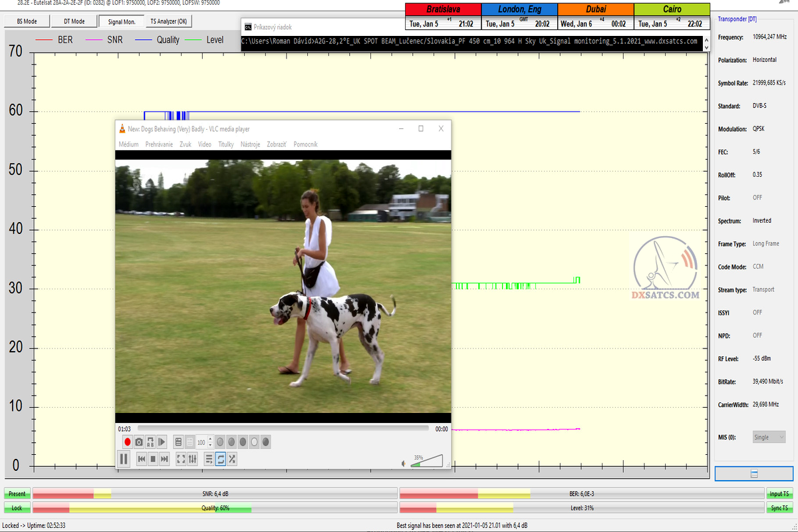Toggle VLC fullscreen mode
This screenshot has height=532, width=798.
[181, 459]
